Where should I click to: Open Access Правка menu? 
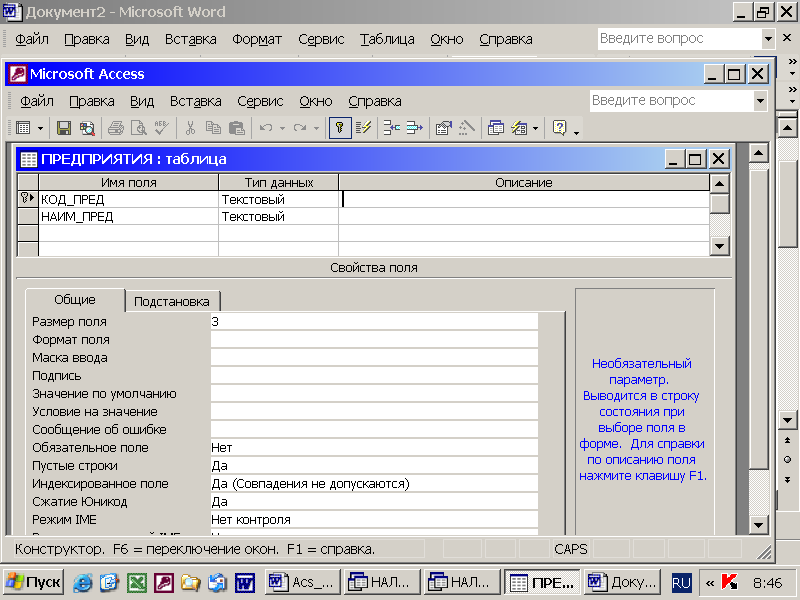92,101
